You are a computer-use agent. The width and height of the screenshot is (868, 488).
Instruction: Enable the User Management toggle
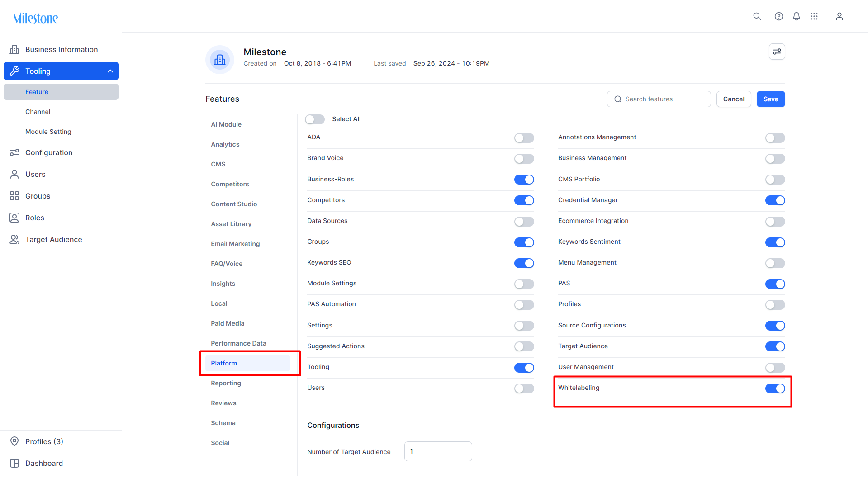775,367
